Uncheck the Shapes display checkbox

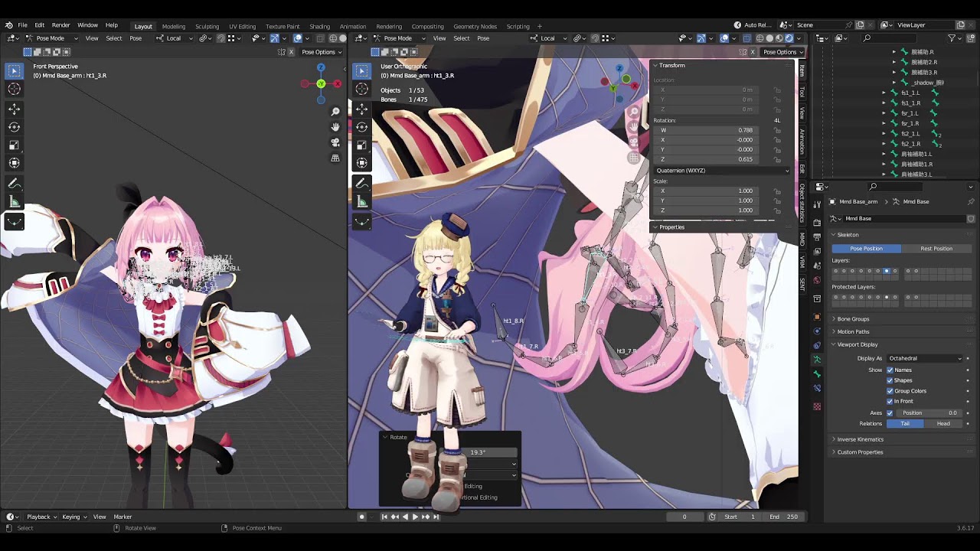pos(890,380)
